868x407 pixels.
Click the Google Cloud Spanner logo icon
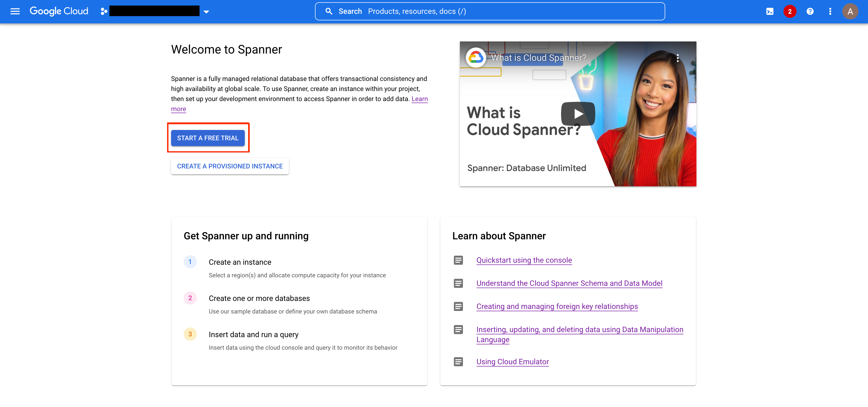103,11
